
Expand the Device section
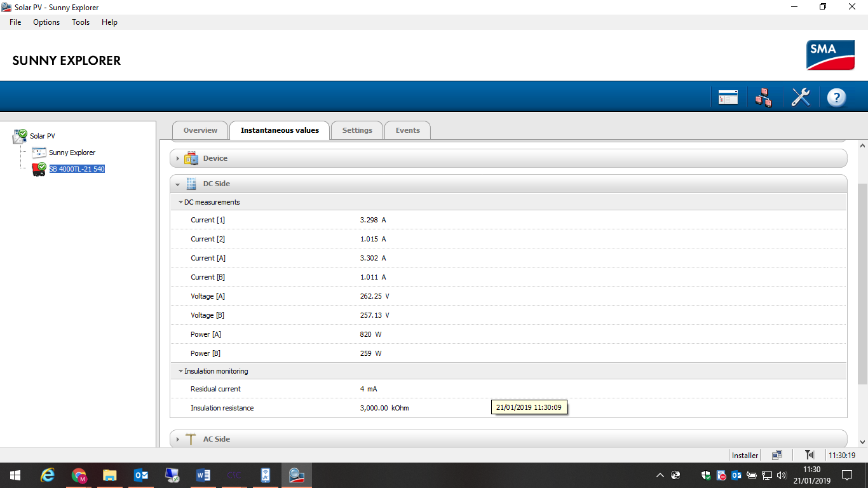(508, 158)
